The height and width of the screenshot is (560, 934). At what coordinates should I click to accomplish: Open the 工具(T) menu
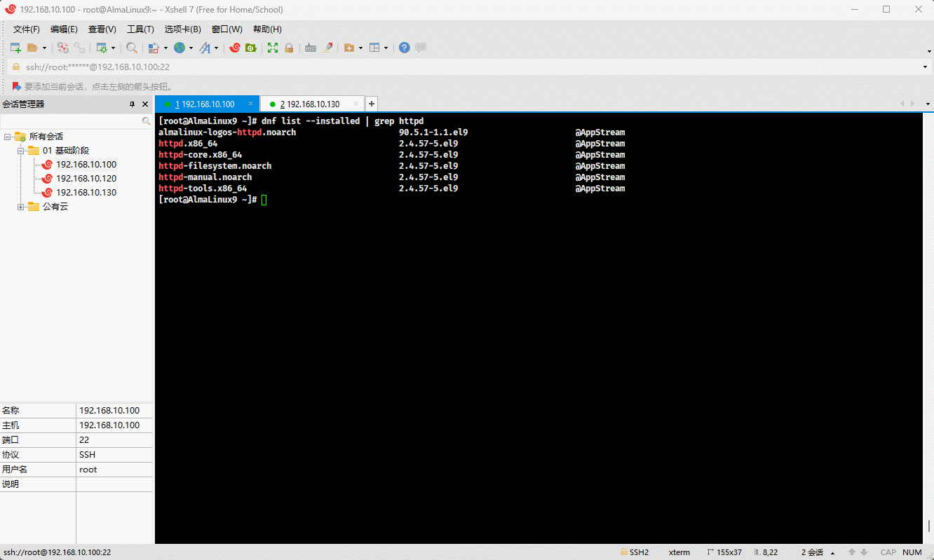tap(140, 29)
